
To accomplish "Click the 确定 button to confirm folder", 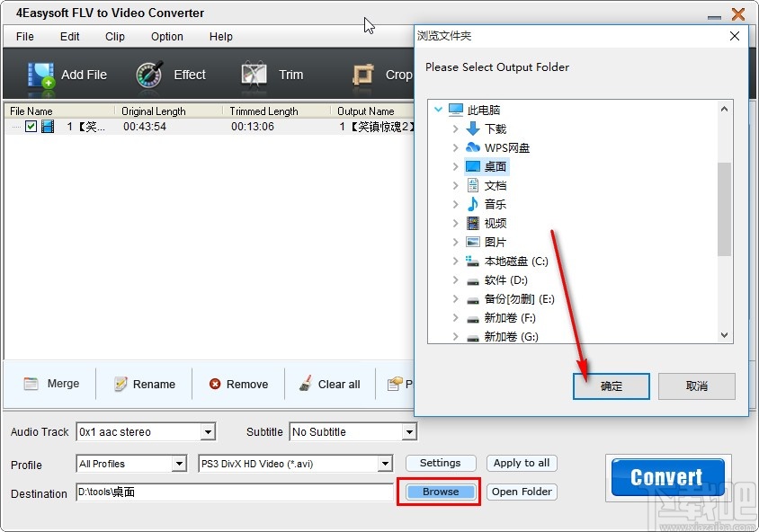I will pos(611,386).
